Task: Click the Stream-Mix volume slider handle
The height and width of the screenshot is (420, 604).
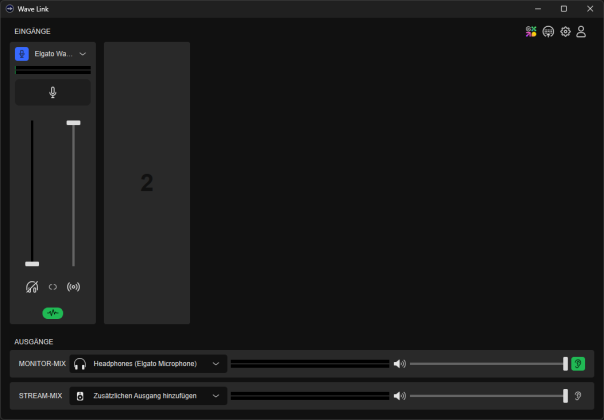Action: 565,396
